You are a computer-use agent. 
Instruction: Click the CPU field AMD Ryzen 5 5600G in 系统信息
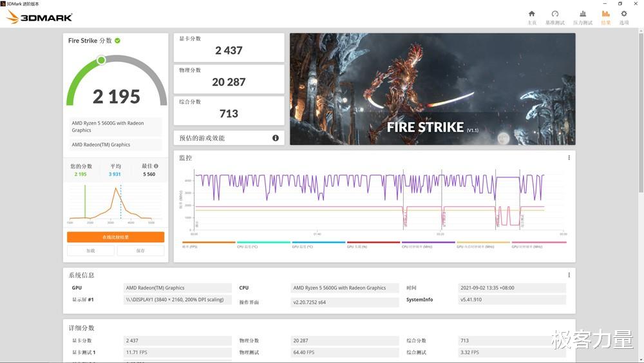click(x=345, y=288)
